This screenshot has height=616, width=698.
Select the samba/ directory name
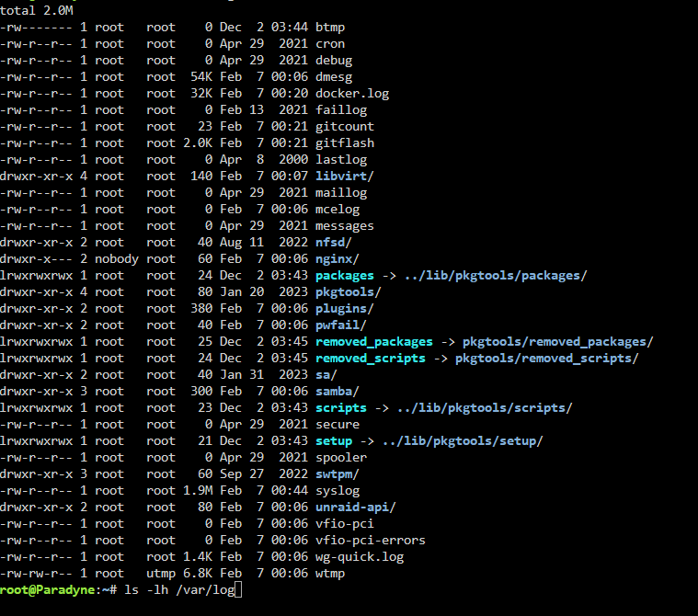click(338, 392)
